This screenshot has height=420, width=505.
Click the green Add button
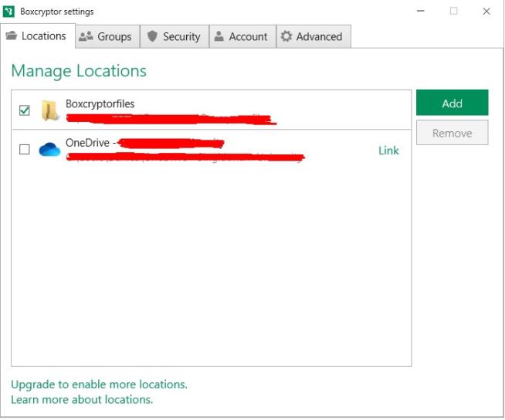[x=452, y=103]
